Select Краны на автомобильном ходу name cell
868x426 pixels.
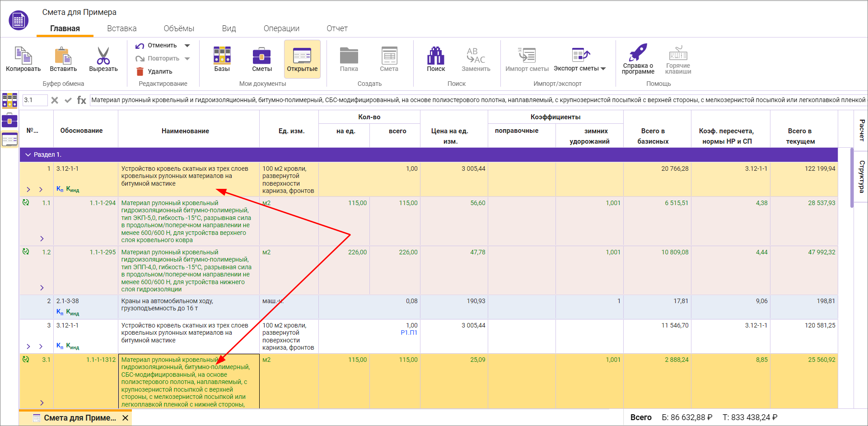[x=189, y=307]
